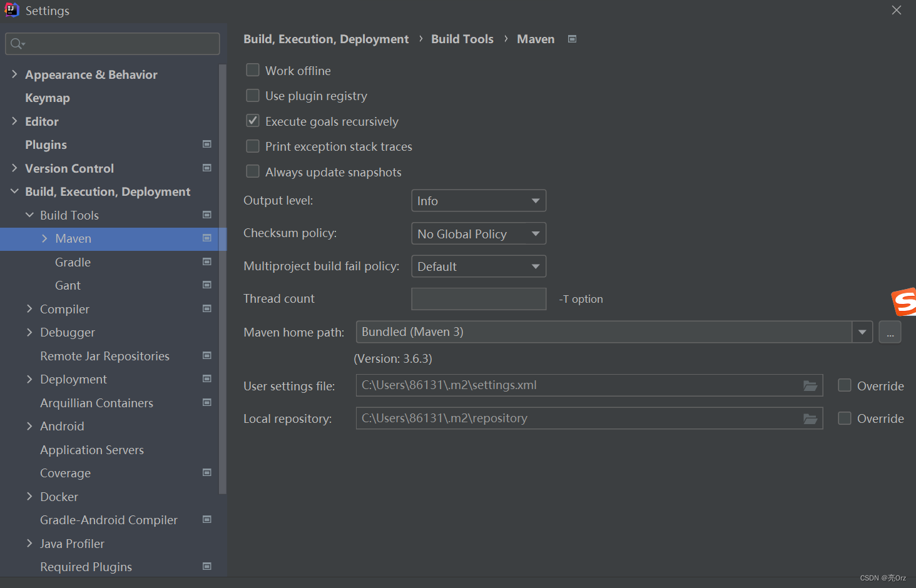Click project-level icon next to Arquillian Containers
This screenshot has width=916, height=588.
[x=207, y=402]
